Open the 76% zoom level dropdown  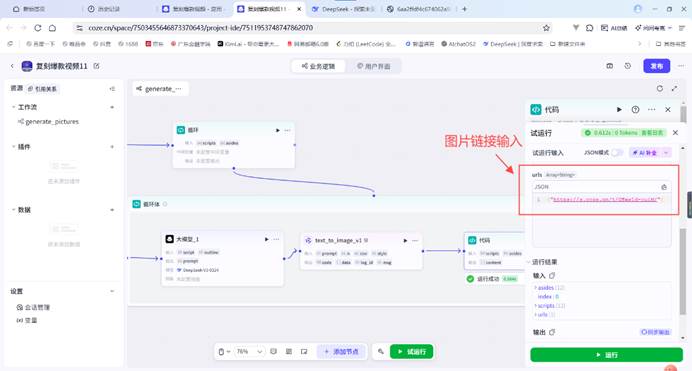(x=249, y=352)
